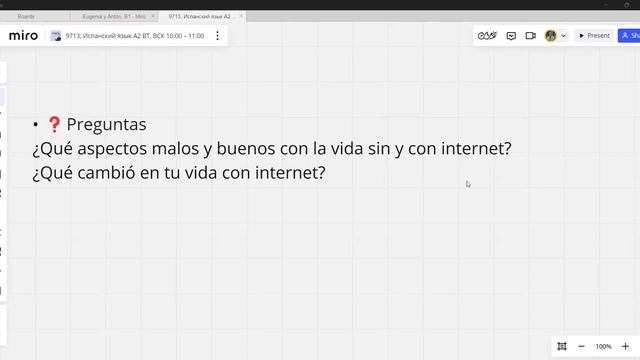Screen dimensions: 640x360
Task: Zoom out with the minus button
Action: [581, 346]
